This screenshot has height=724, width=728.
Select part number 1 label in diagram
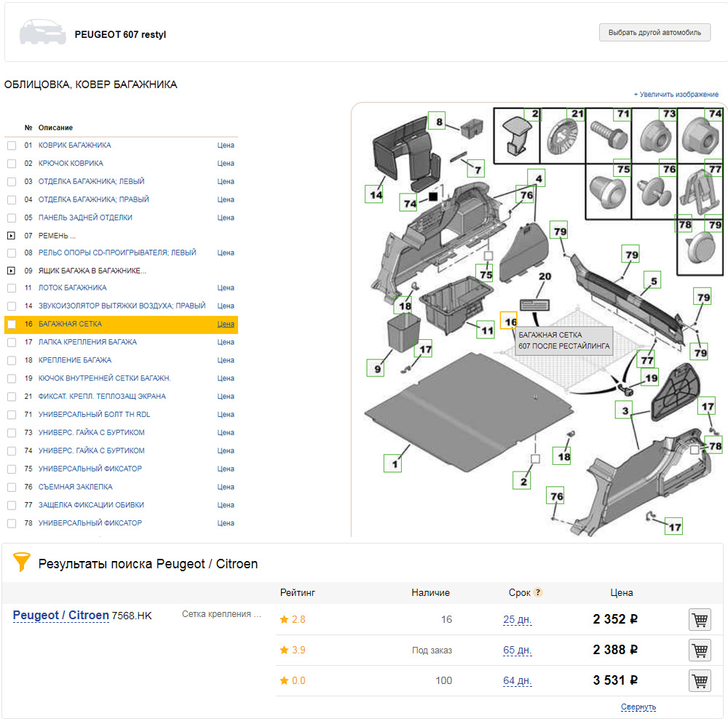click(394, 463)
